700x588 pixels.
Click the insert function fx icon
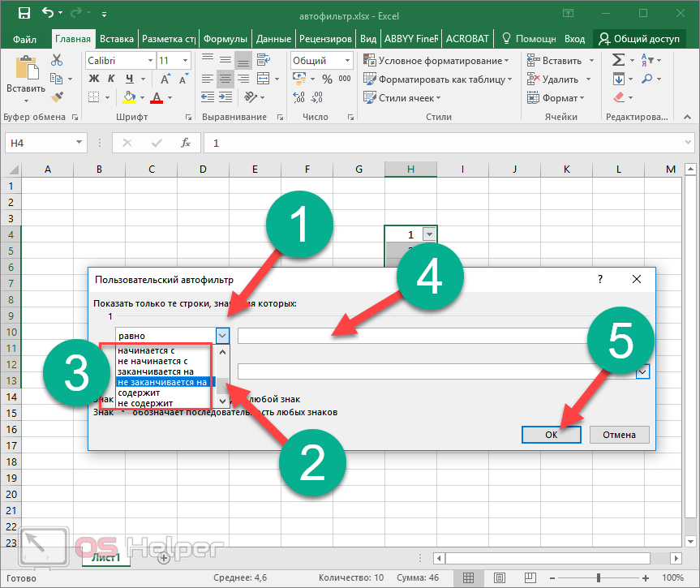pos(185,143)
